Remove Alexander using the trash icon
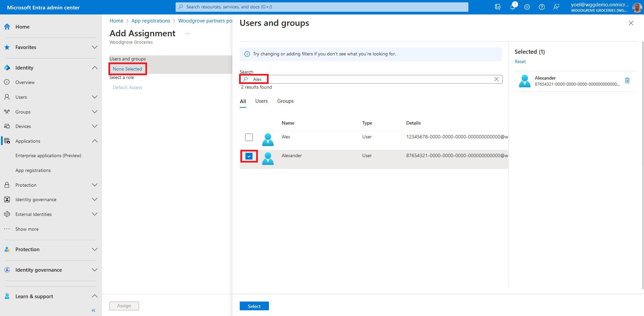 click(627, 81)
